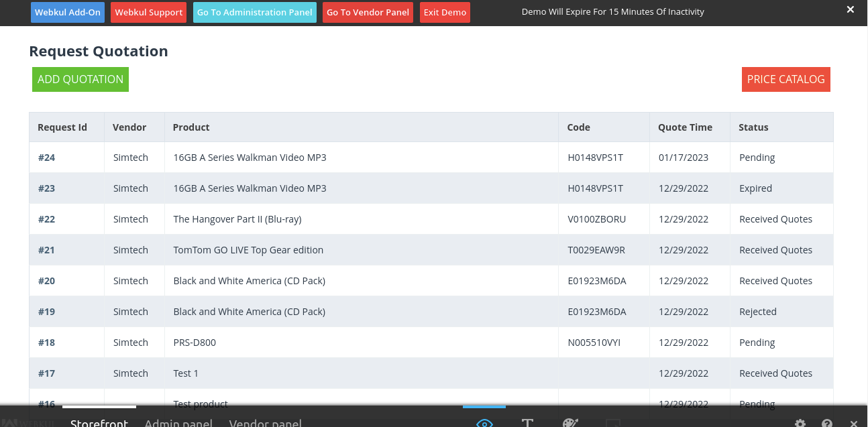Switch to the Admin panel tab

pos(178,422)
